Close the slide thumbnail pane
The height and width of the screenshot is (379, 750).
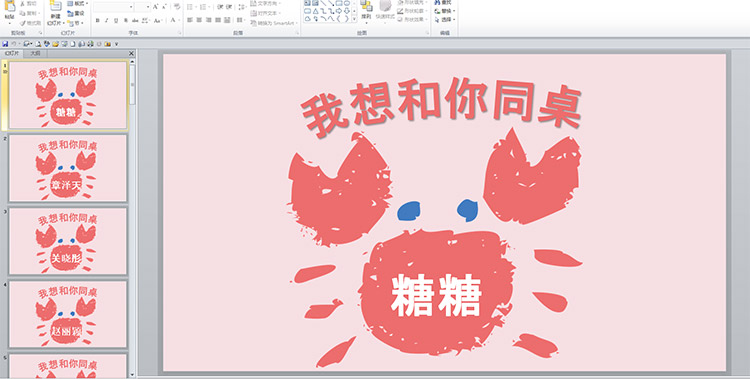click(132, 54)
